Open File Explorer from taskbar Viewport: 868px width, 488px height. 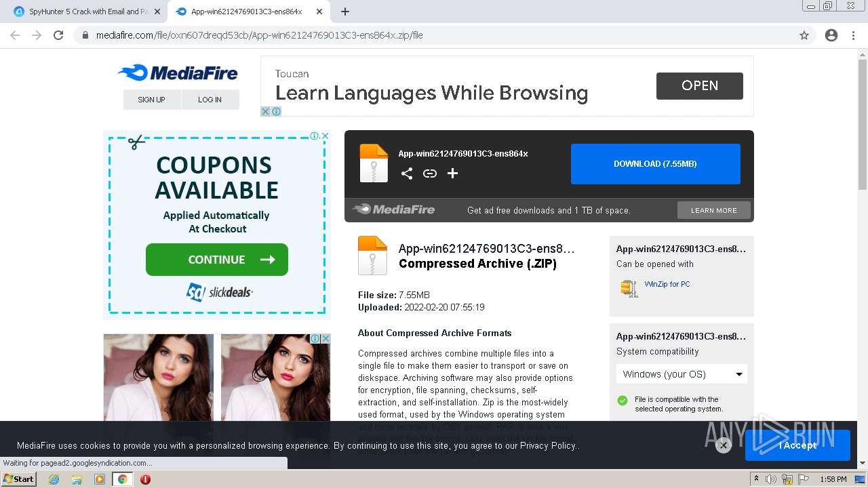coord(77,479)
